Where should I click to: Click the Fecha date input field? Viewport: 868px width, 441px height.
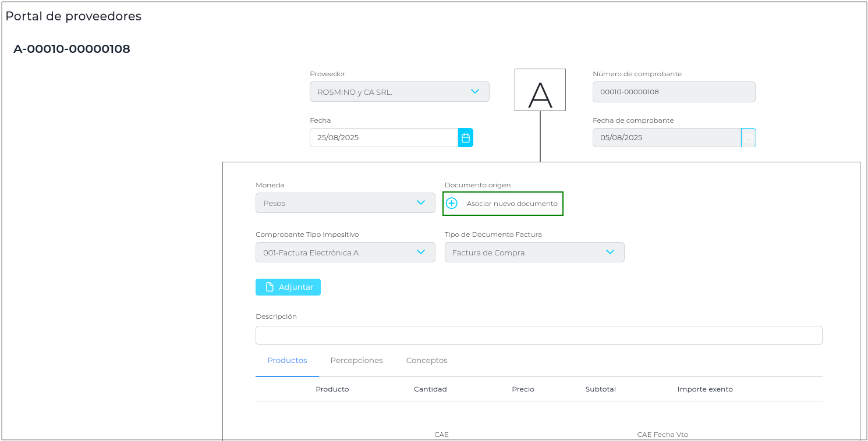point(384,138)
